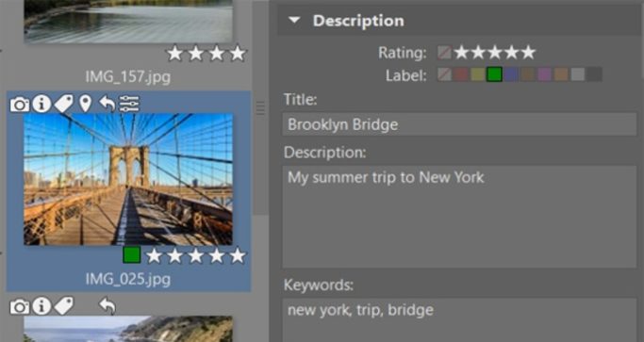Click keyword tag icon on IMG_025
The width and height of the screenshot is (644, 342).
point(64,104)
